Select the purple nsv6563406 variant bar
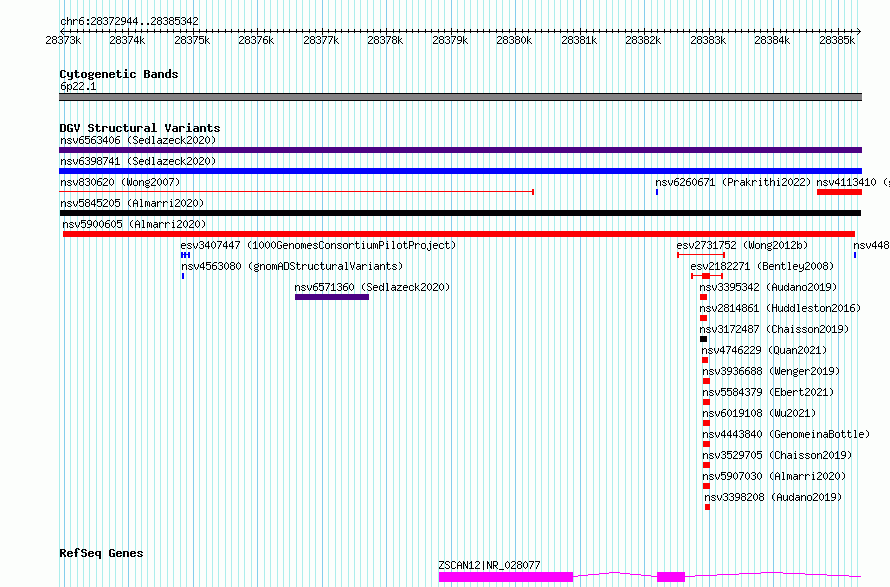Screen dimensions: 890x587 tap(460, 150)
